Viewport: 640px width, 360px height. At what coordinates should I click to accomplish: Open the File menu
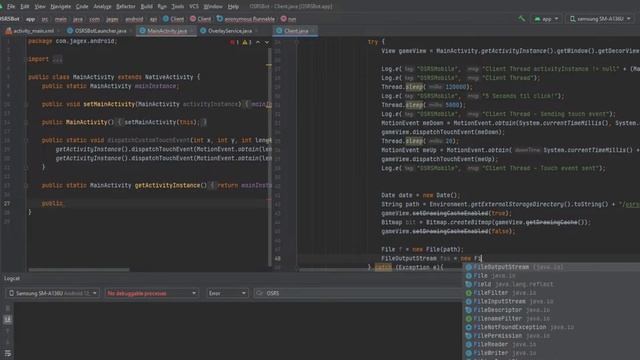[x=11, y=7]
